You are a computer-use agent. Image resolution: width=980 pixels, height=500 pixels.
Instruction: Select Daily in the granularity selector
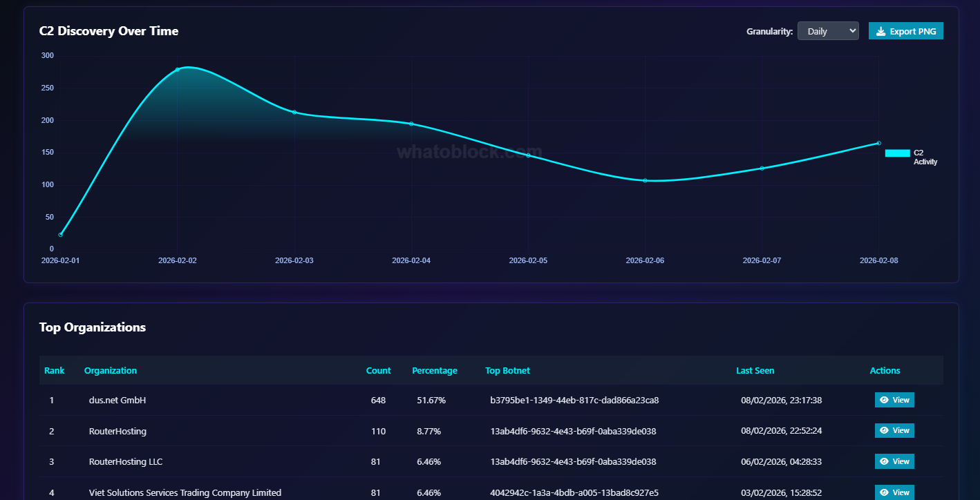tap(828, 30)
